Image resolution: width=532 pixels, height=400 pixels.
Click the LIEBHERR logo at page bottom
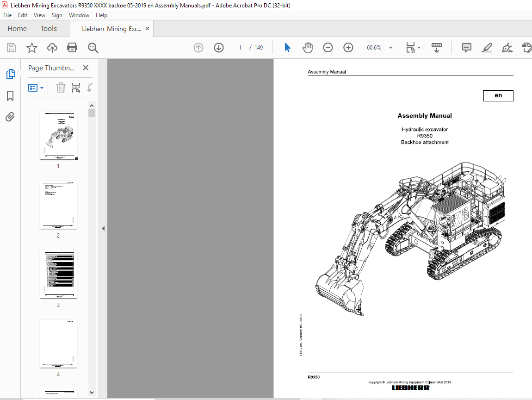(410, 388)
